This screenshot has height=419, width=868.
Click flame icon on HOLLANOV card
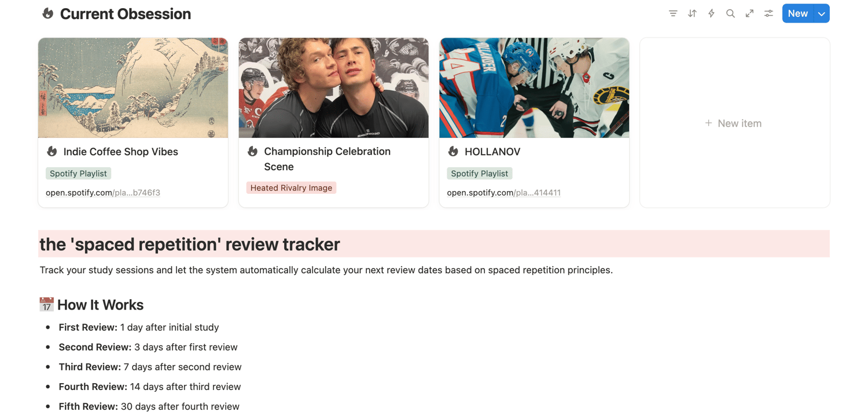click(x=453, y=152)
